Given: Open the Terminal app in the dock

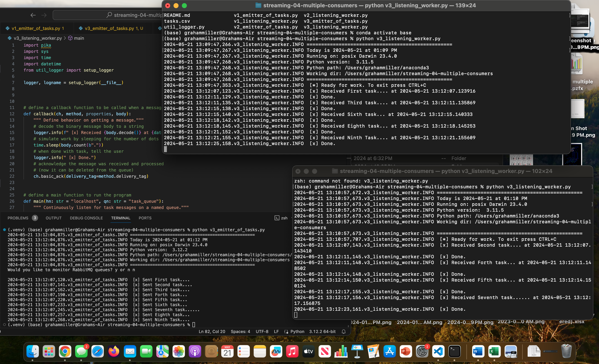Looking at the screenshot, I should click(454, 351).
